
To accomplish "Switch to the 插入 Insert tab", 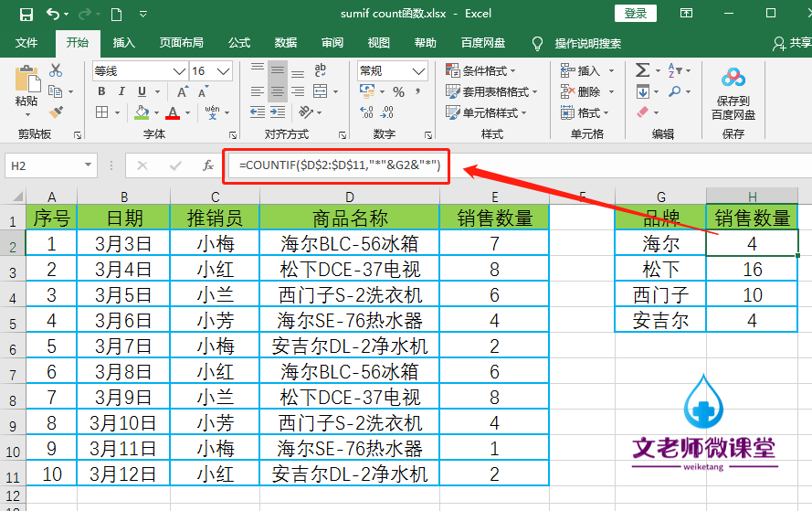I will click(124, 43).
